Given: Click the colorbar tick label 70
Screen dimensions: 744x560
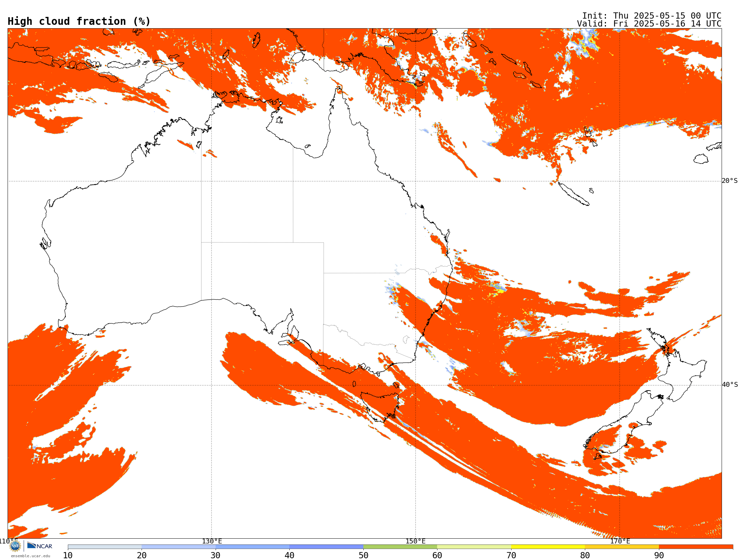Looking at the screenshot, I should pyautogui.click(x=511, y=556).
